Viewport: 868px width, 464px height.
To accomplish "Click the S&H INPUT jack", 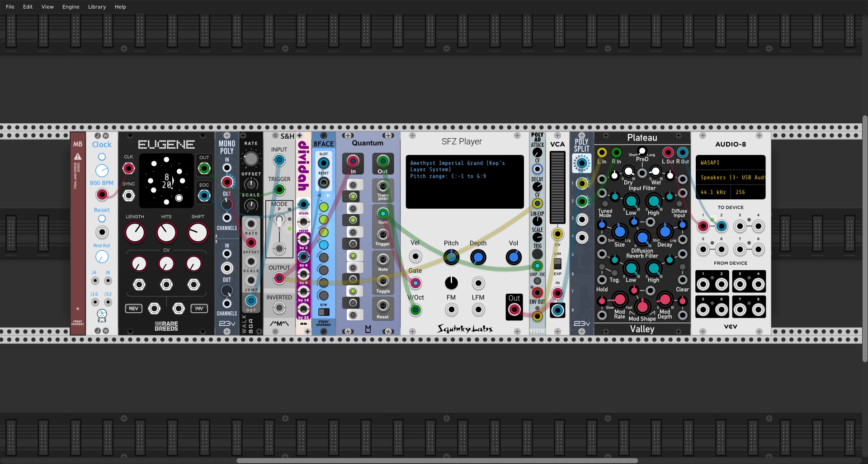I will [279, 160].
